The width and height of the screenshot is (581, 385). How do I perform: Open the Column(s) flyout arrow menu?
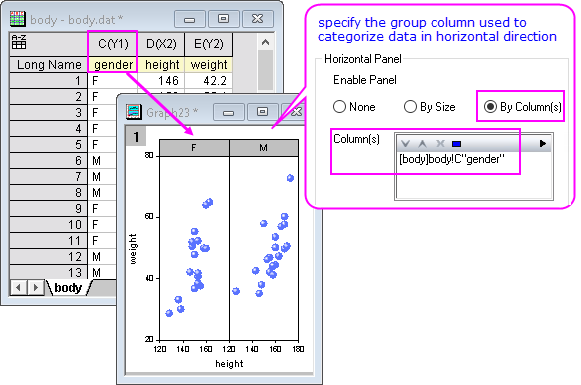543,143
